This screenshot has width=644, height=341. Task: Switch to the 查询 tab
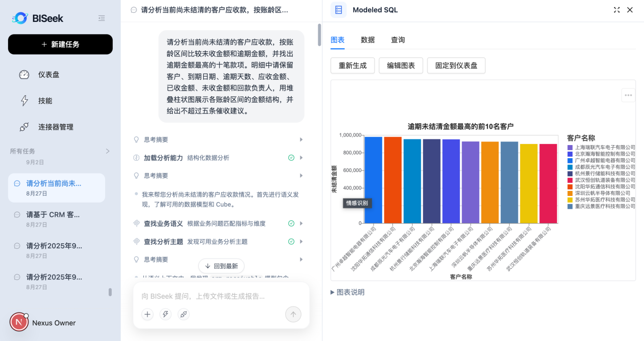tap(397, 40)
